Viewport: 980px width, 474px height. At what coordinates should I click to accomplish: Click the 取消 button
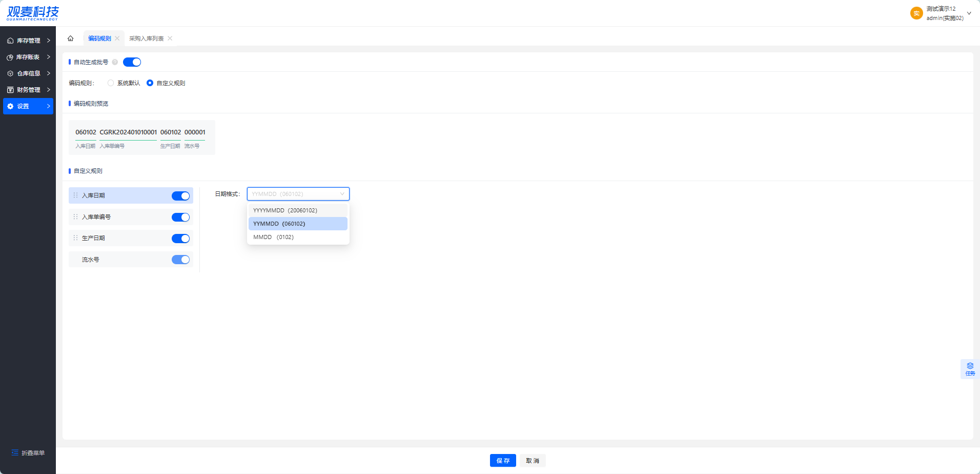[x=533, y=461]
